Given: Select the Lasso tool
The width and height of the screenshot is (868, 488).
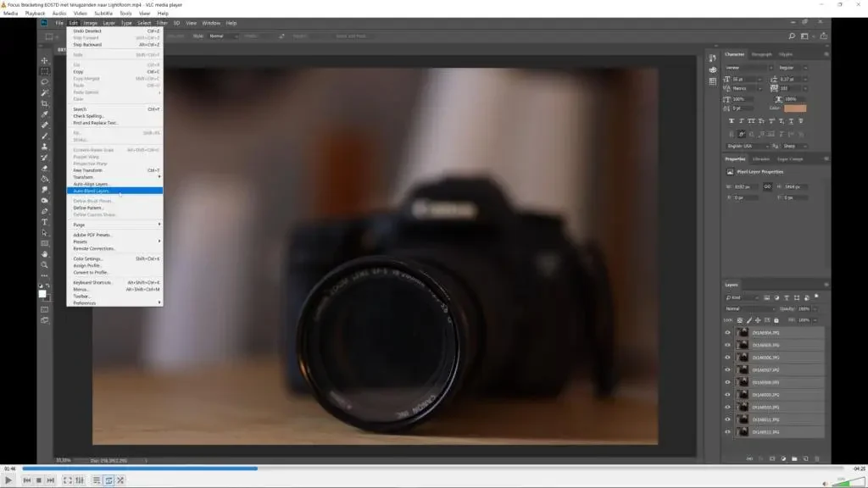Looking at the screenshot, I should pyautogui.click(x=45, y=82).
